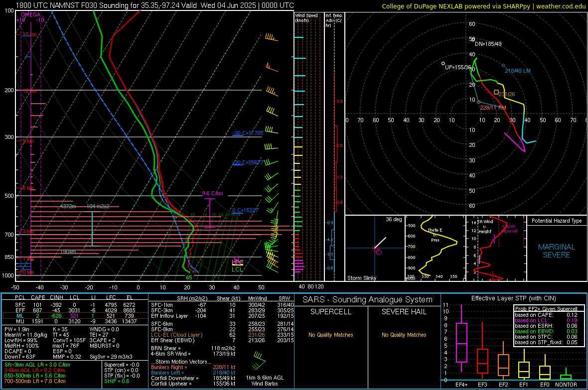Click the green NONTOR box plot

(x=566, y=375)
